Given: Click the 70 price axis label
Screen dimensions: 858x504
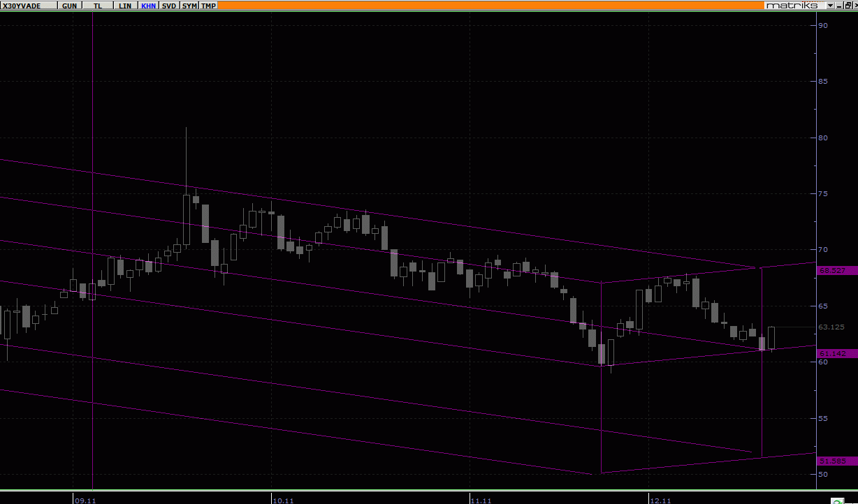Looking at the screenshot, I should pyautogui.click(x=823, y=249).
